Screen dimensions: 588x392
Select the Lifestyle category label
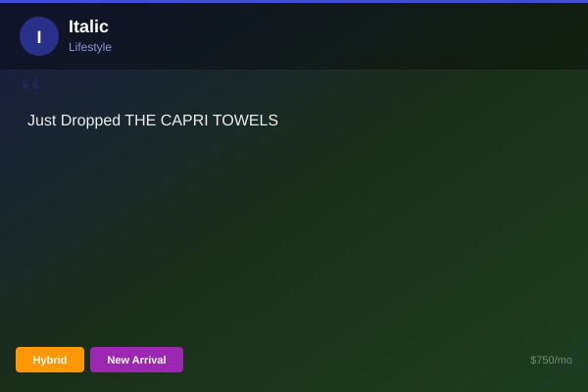click(x=90, y=47)
